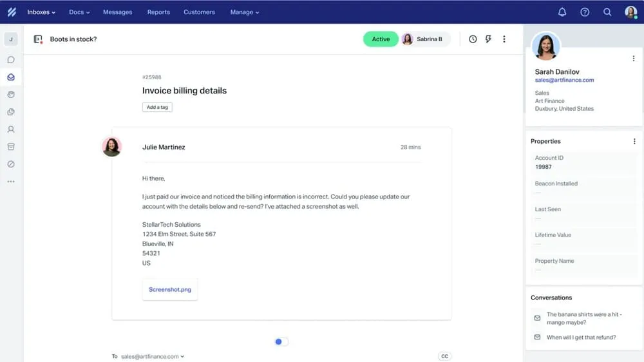
Task: Click the Lifetime Value property field
Action: [x=583, y=239]
